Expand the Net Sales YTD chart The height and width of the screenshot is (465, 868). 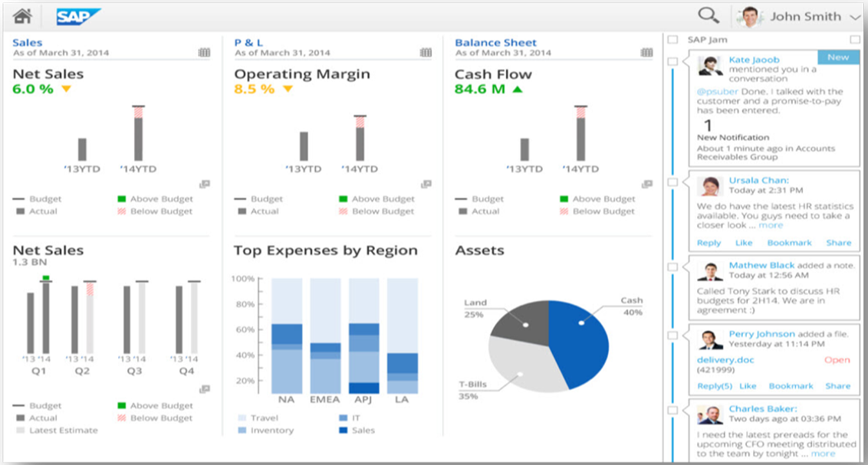coord(204,184)
